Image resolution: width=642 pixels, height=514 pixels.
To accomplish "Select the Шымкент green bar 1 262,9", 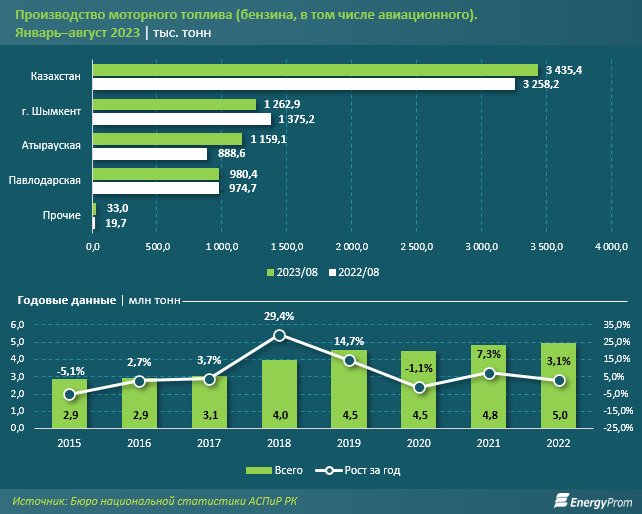I will click(174, 104).
